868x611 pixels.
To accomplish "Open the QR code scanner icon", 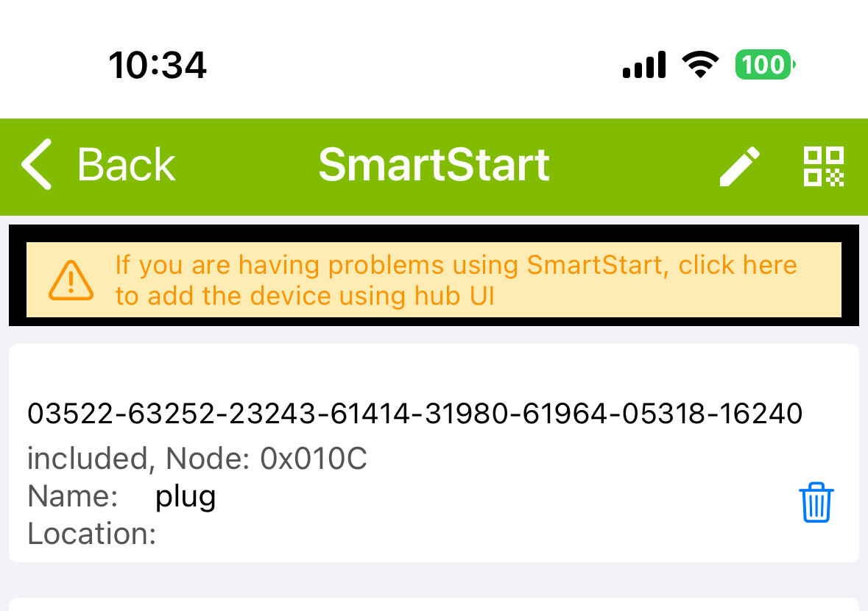I will coord(823,166).
